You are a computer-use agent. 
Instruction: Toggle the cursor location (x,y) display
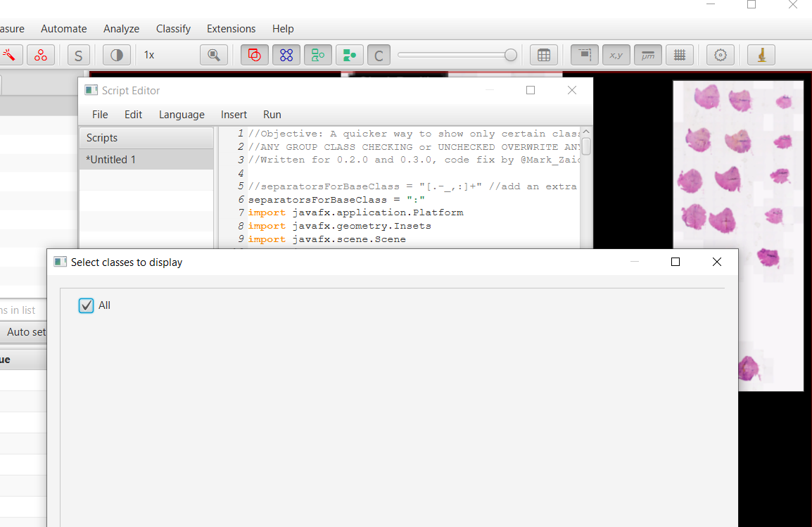616,54
